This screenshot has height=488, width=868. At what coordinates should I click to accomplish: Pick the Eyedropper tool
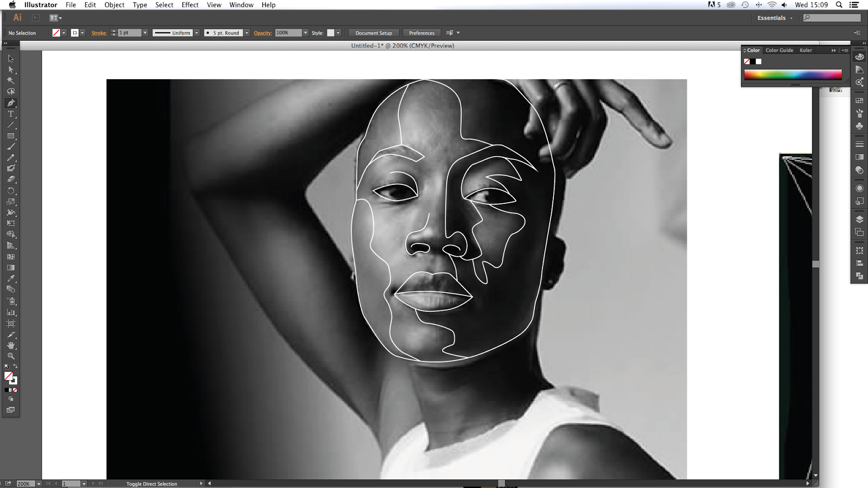click(11, 279)
